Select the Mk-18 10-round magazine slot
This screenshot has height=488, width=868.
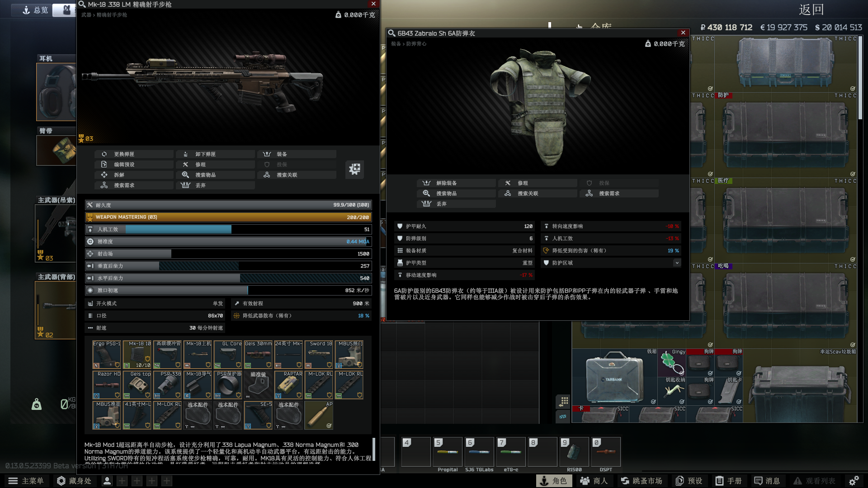pyautogui.click(x=137, y=355)
